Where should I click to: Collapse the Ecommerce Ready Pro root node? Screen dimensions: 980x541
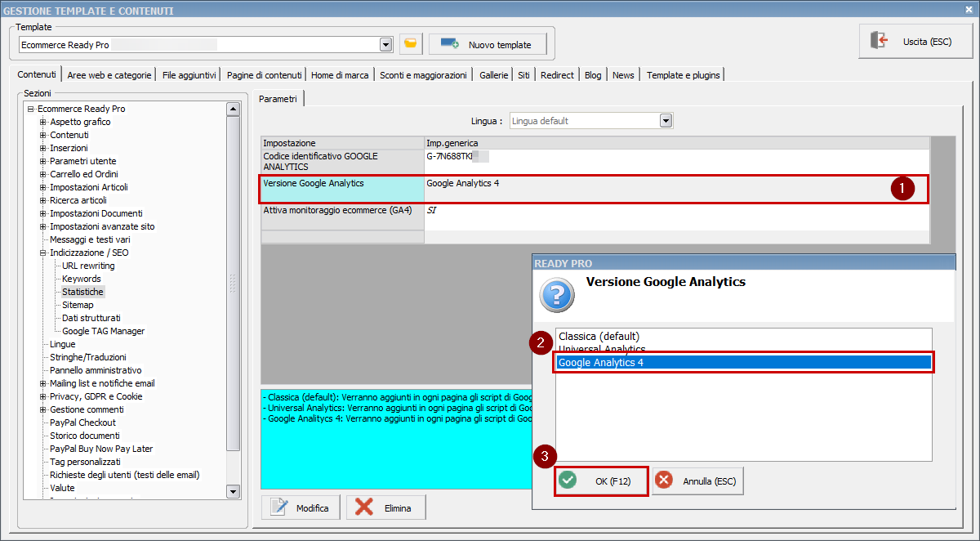coord(31,109)
